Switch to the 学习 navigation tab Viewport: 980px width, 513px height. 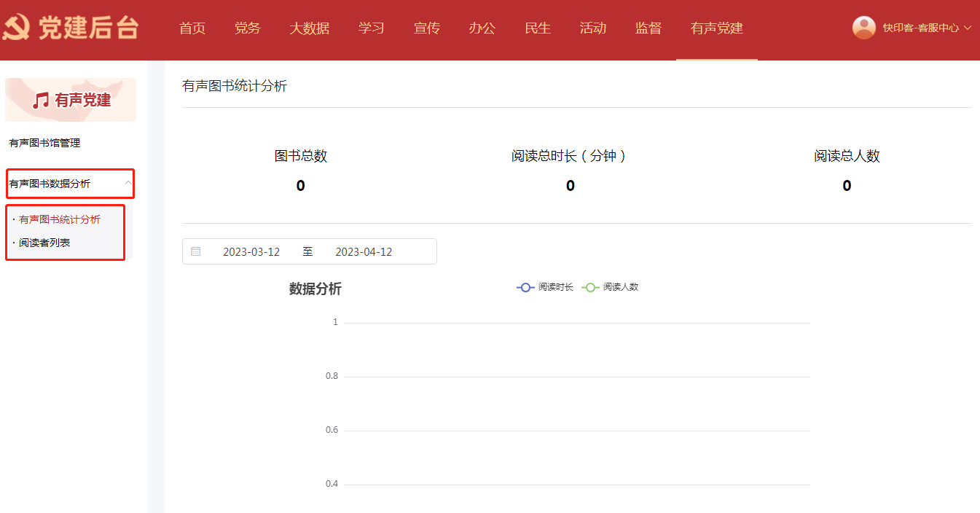[x=372, y=28]
